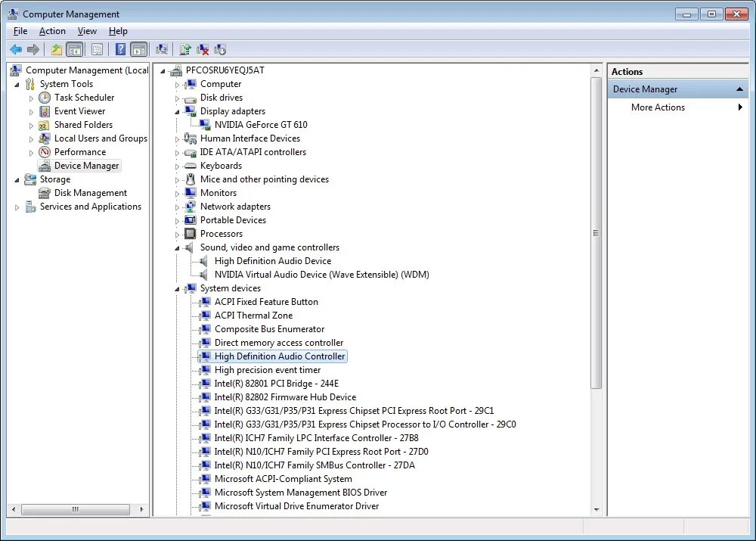This screenshot has width=756, height=541.
Task: Select ACPI Thermal Zone device
Action: click(253, 316)
